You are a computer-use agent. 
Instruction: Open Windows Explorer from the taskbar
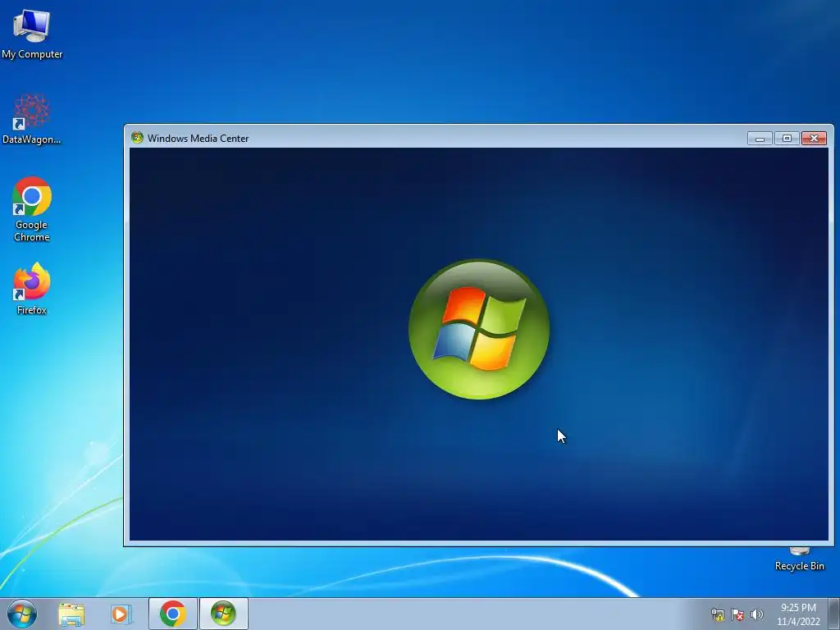(x=71, y=614)
